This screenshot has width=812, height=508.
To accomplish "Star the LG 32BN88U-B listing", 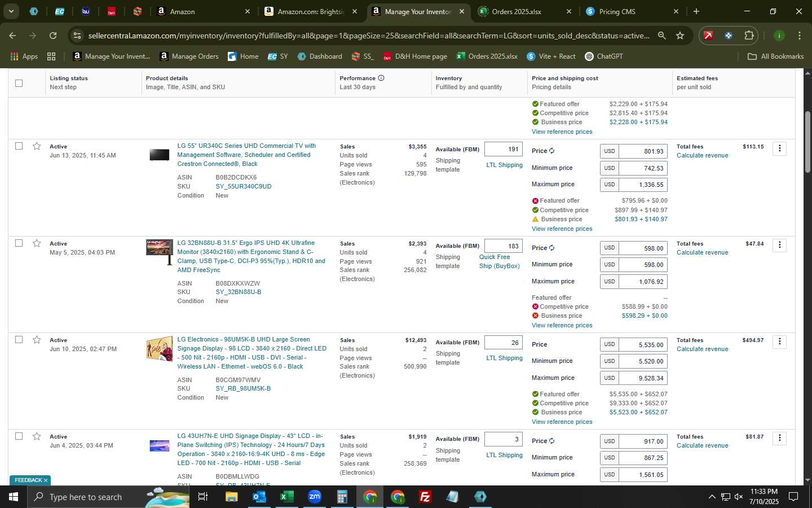I will [x=37, y=243].
